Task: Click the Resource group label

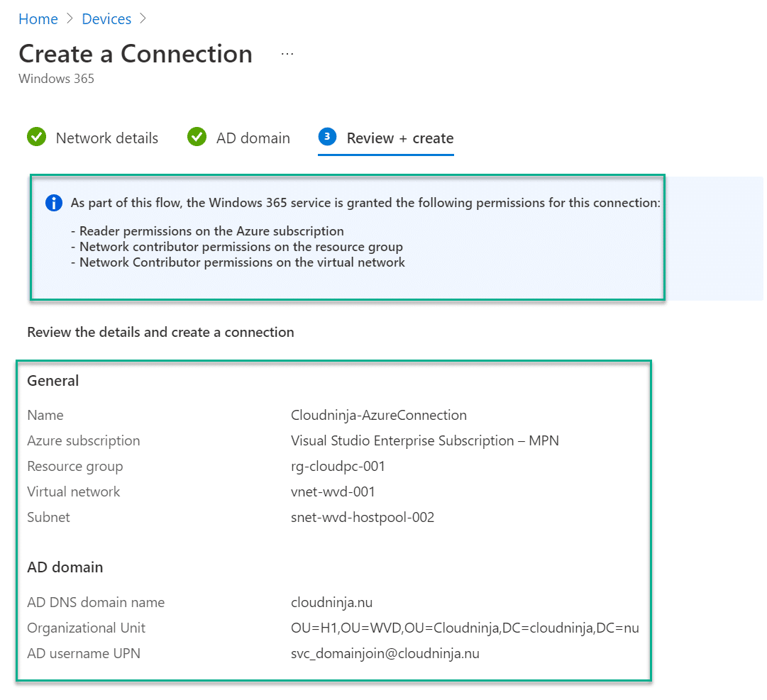Action: pyautogui.click(x=75, y=467)
